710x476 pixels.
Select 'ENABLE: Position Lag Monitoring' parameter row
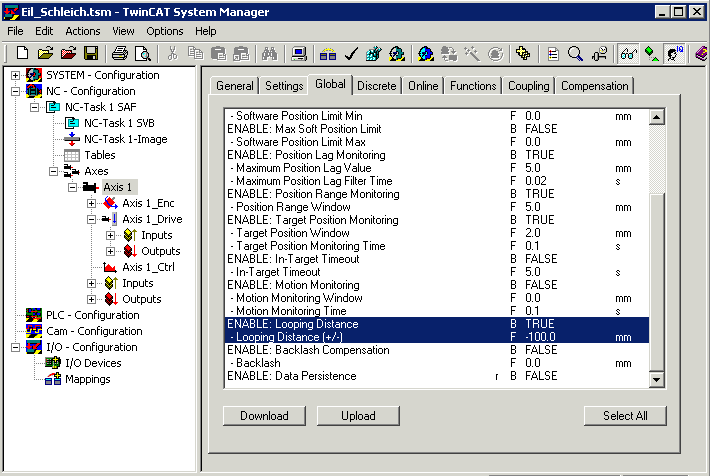tap(437, 155)
